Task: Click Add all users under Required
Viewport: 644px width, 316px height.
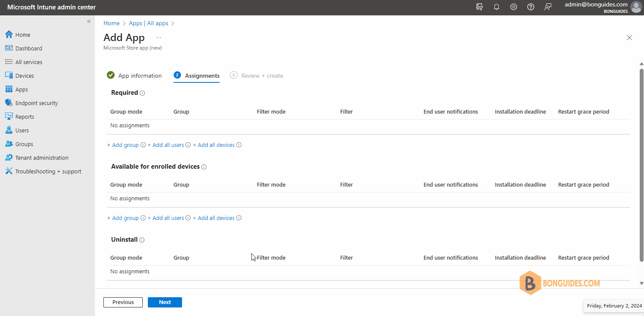Action: tap(166, 145)
